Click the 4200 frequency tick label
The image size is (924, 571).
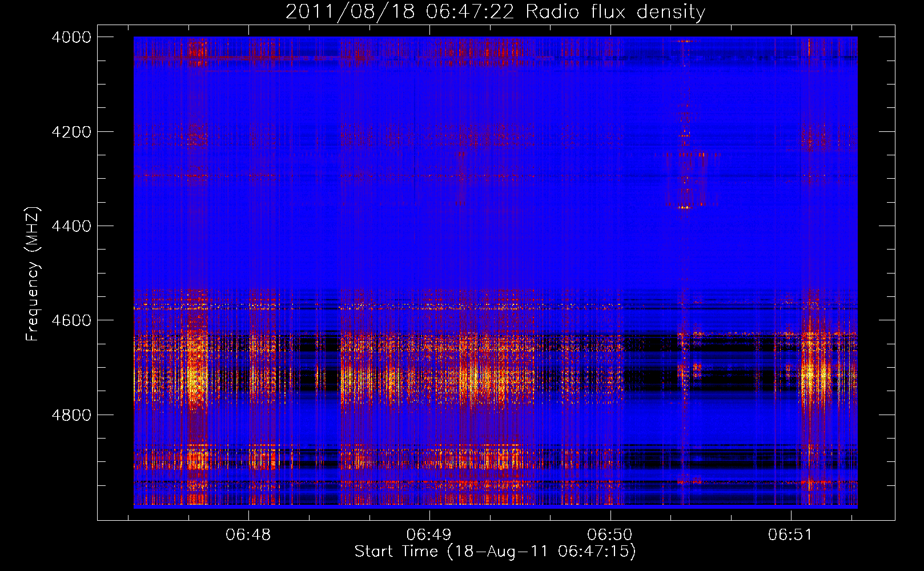[71, 132]
